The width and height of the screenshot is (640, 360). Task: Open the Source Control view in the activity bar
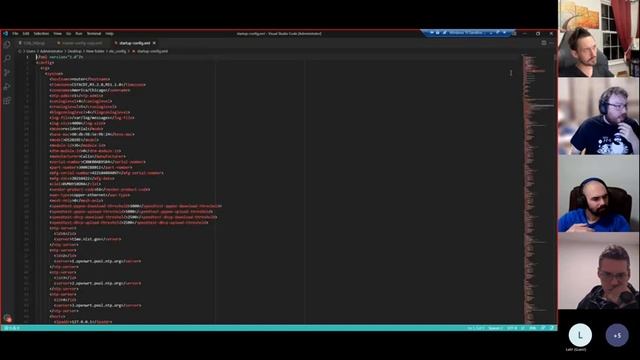pyautogui.click(x=7, y=73)
